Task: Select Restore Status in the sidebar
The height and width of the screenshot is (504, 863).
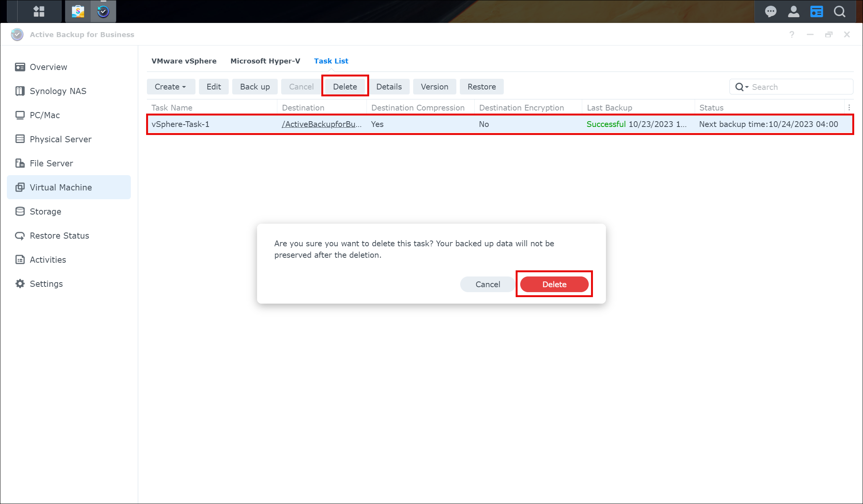Action: coord(59,236)
